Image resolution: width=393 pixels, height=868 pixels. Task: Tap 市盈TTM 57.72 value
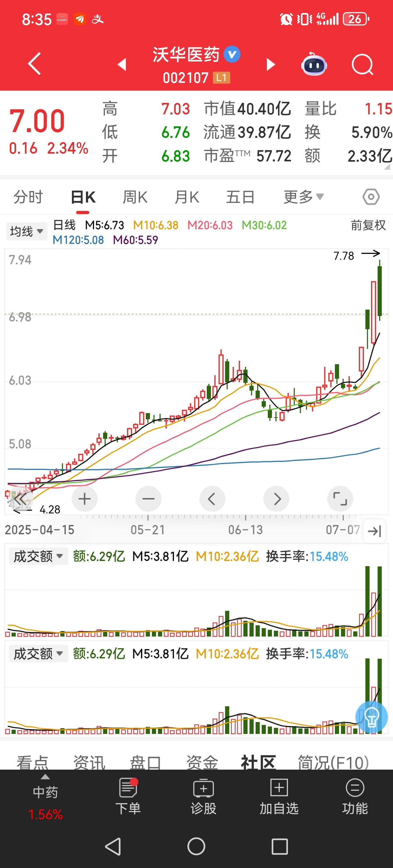(248, 156)
